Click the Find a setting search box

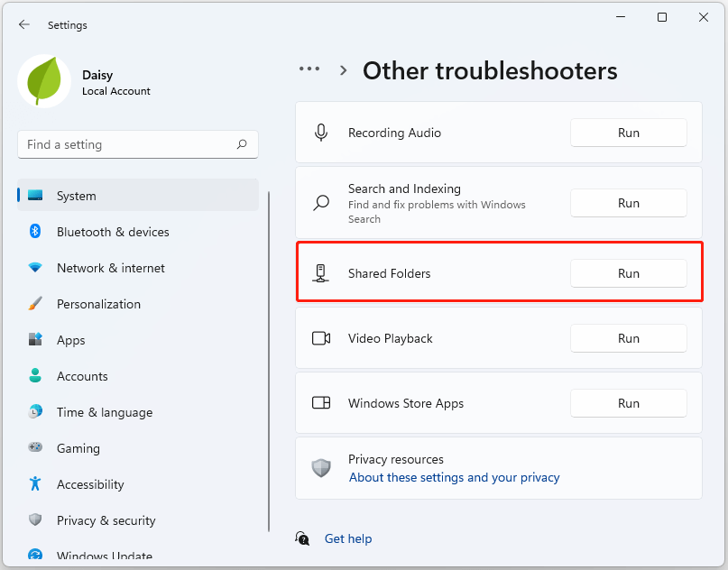[x=126, y=144]
